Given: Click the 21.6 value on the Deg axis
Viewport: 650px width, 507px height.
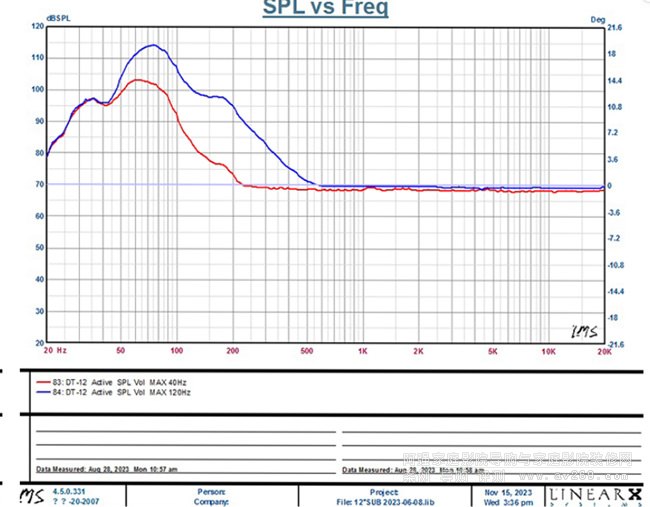Looking at the screenshot, I should coord(616,28).
